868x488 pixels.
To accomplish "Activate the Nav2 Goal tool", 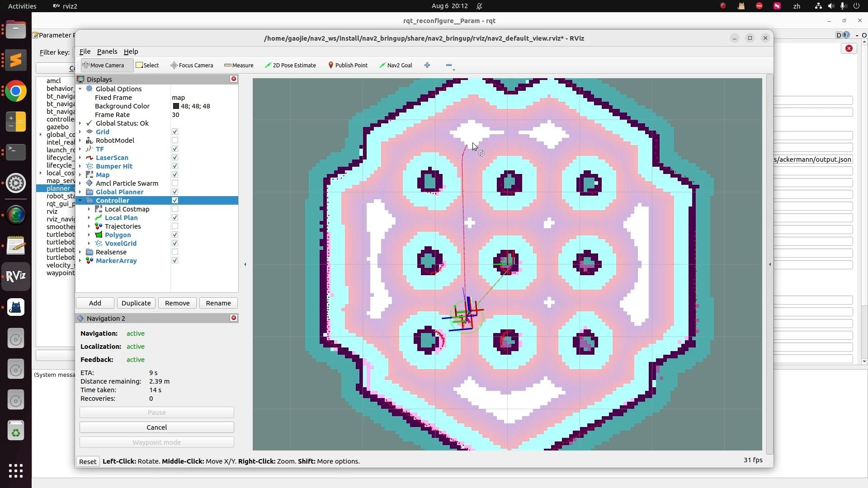I will (396, 65).
